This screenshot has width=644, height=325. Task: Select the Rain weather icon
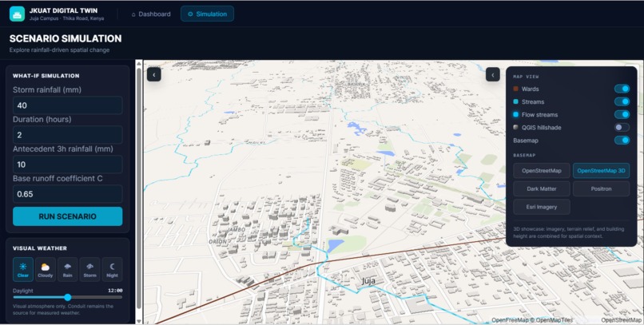[x=67, y=269]
